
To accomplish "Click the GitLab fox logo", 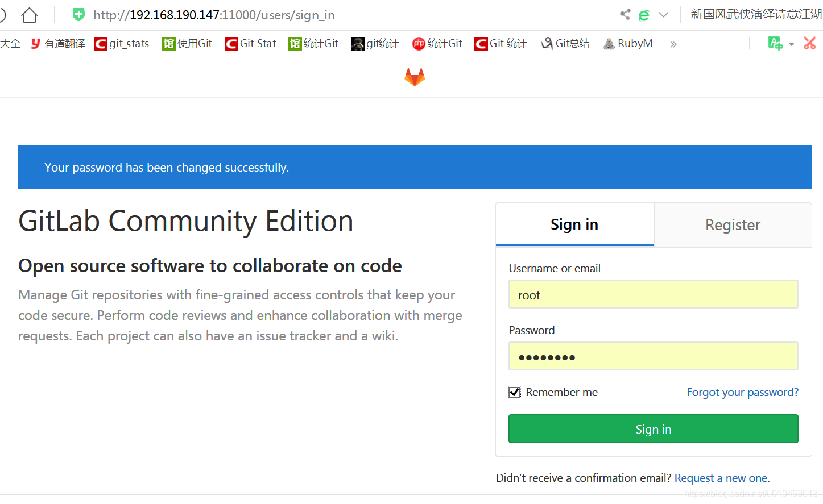I will pos(415,77).
